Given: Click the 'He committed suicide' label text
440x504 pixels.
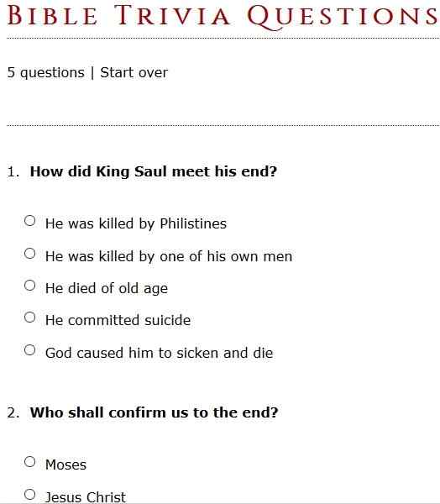Looking at the screenshot, I should pos(118,320).
